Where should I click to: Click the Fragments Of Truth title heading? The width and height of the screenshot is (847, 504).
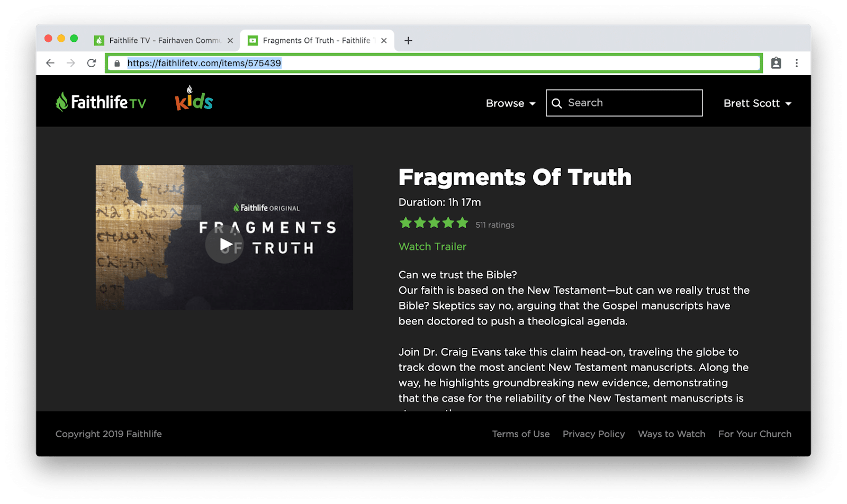click(x=515, y=177)
